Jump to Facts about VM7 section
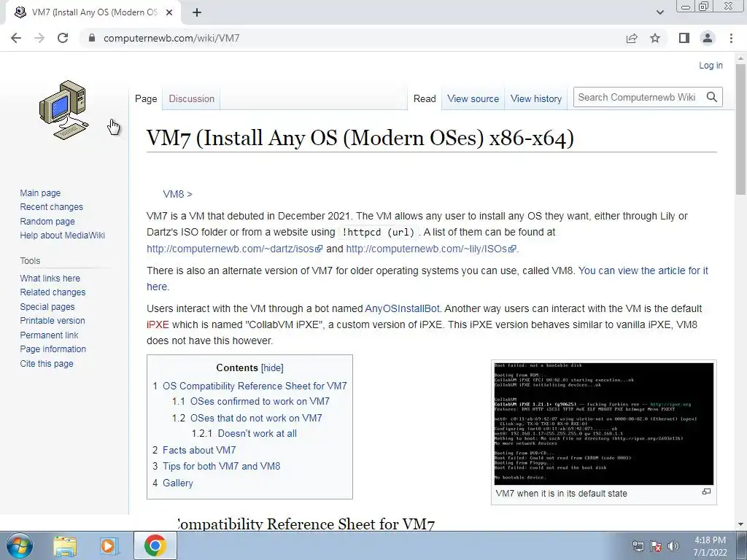 pyautogui.click(x=199, y=450)
